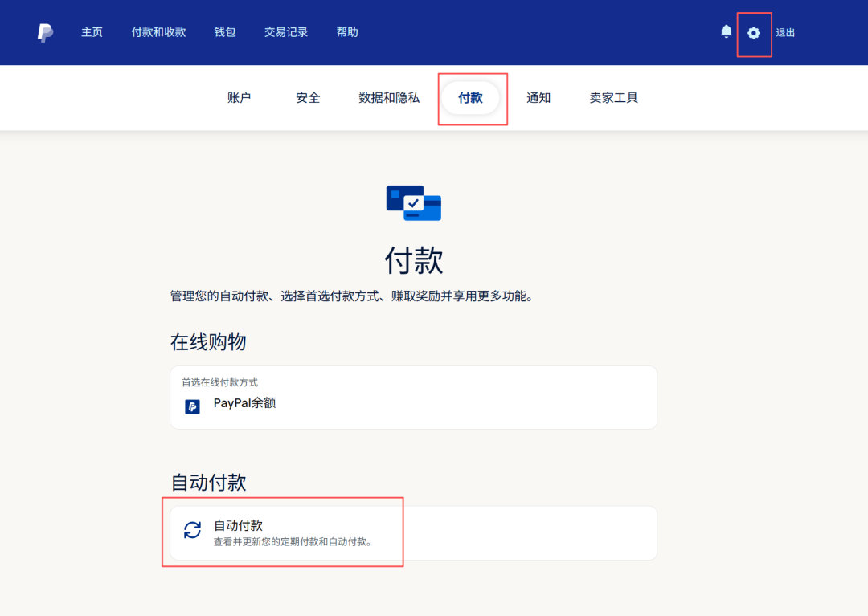Select 付款和收款 in the top navigation
Image resolution: width=868 pixels, height=616 pixels.
[158, 32]
